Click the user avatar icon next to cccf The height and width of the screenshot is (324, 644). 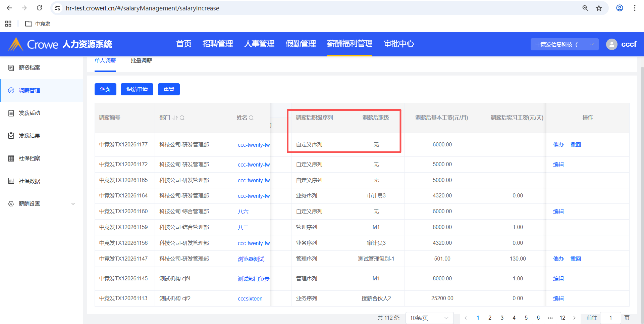(x=611, y=44)
